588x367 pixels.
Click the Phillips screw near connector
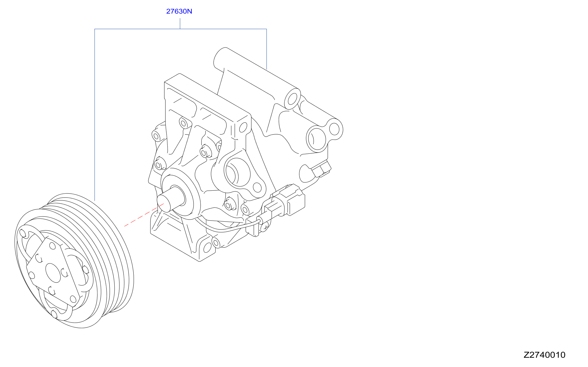tap(264, 227)
